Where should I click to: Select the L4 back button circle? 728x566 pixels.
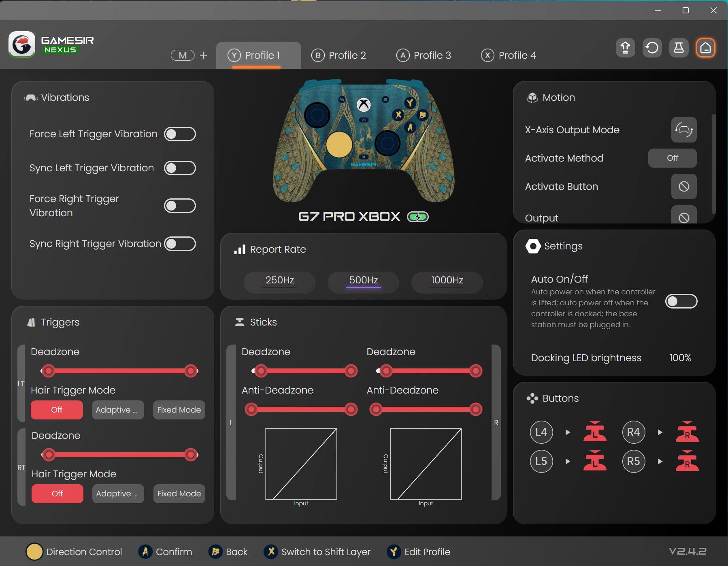[541, 432]
